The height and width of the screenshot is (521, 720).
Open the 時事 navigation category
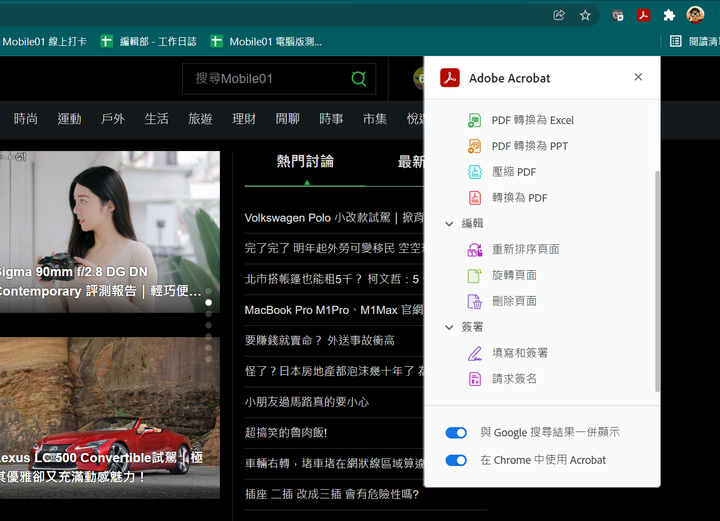pos(331,119)
